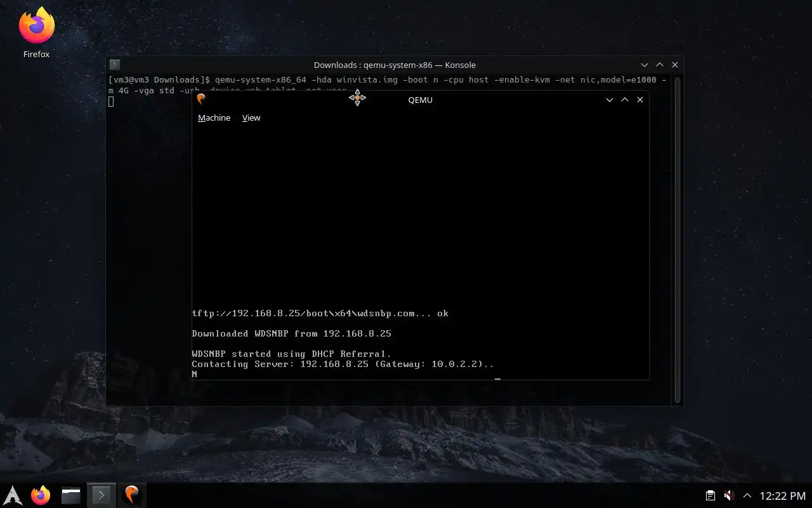Click Konsole window menu icon in title bar
This screenshot has height=508, width=812.
114,65
